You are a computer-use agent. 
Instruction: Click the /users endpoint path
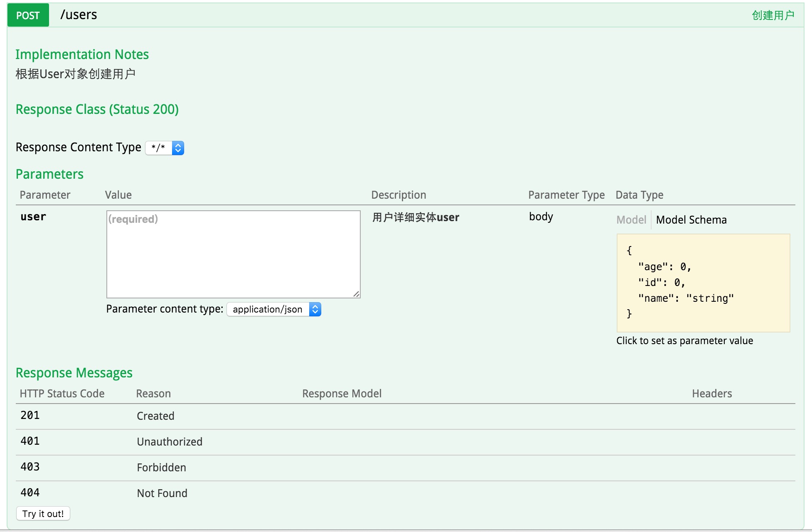tap(79, 15)
